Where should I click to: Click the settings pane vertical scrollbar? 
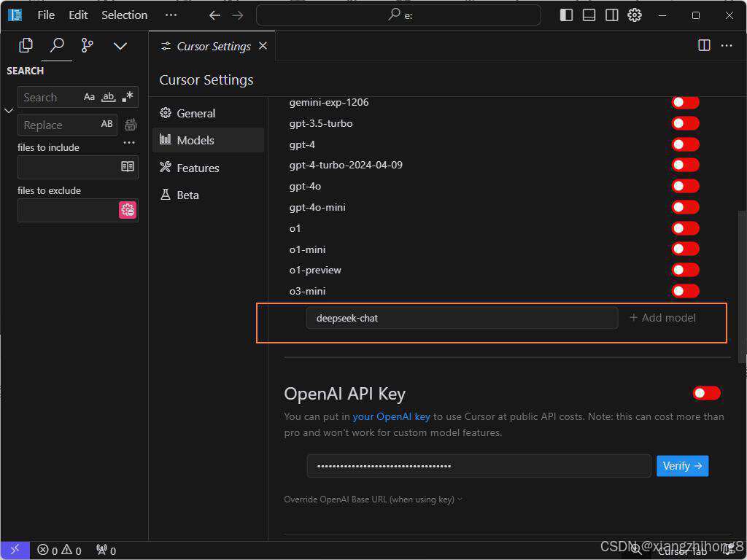742,287
